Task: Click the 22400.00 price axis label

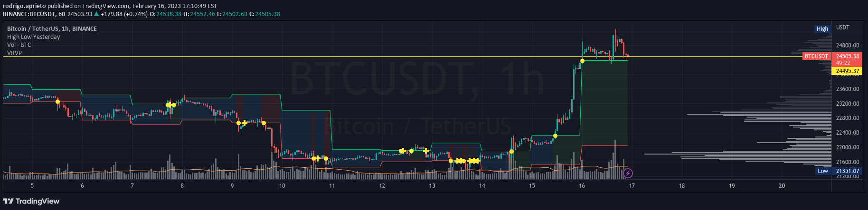Action: [x=848, y=133]
